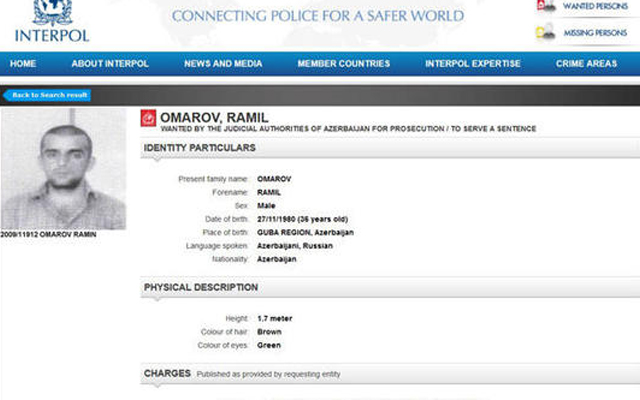
Task: Click the Wanted by judicial authorities of Azerbaijan line
Action: tap(348, 129)
